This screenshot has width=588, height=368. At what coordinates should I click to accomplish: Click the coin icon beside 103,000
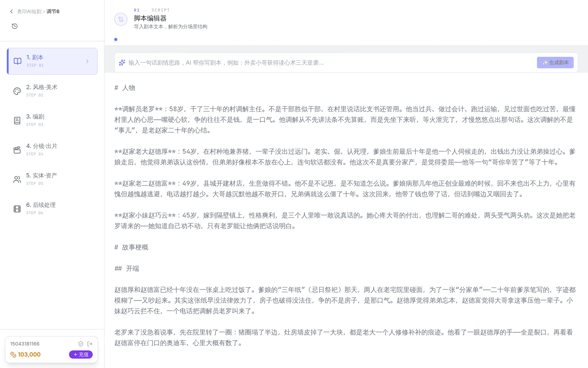[13, 355]
